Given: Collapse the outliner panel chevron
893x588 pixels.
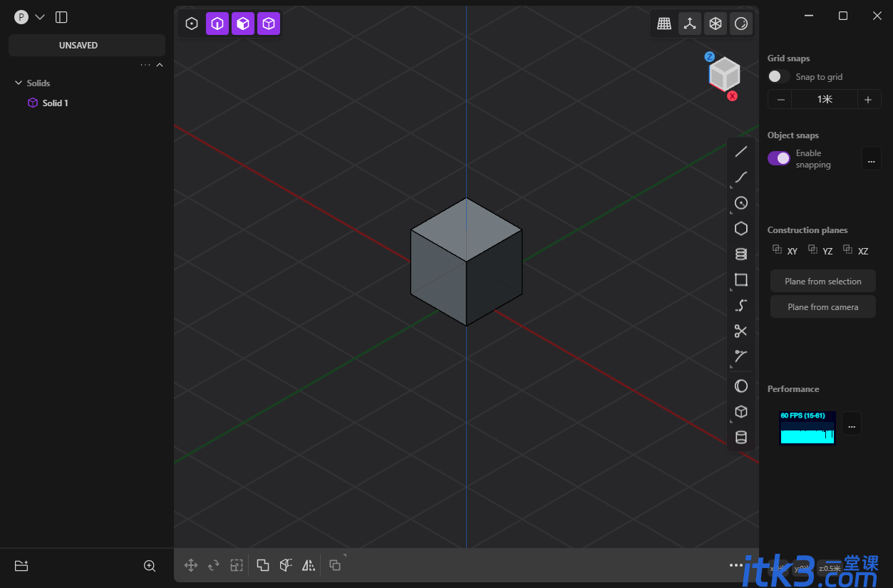Looking at the screenshot, I should click(x=160, y=65).
